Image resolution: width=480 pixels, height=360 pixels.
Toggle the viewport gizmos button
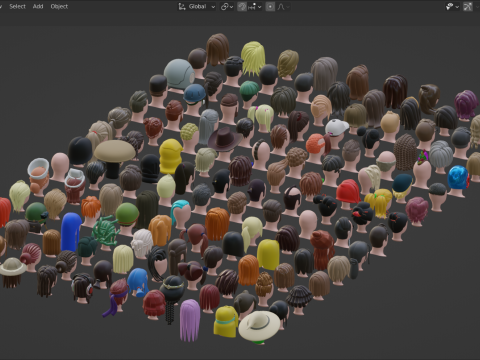pos(468,6)
